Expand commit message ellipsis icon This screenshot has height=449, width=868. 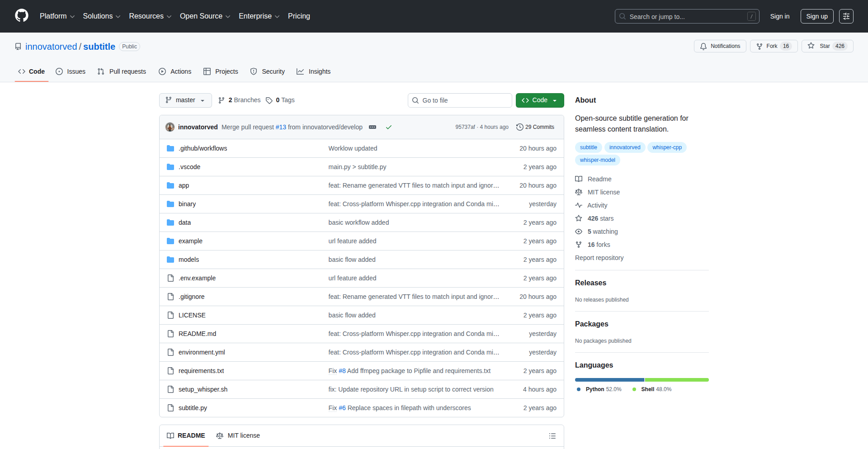pos(373,127)
